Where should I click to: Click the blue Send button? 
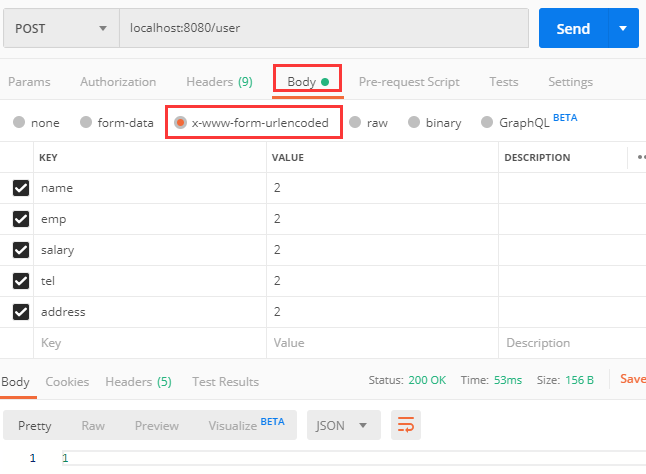coord(573,28)
